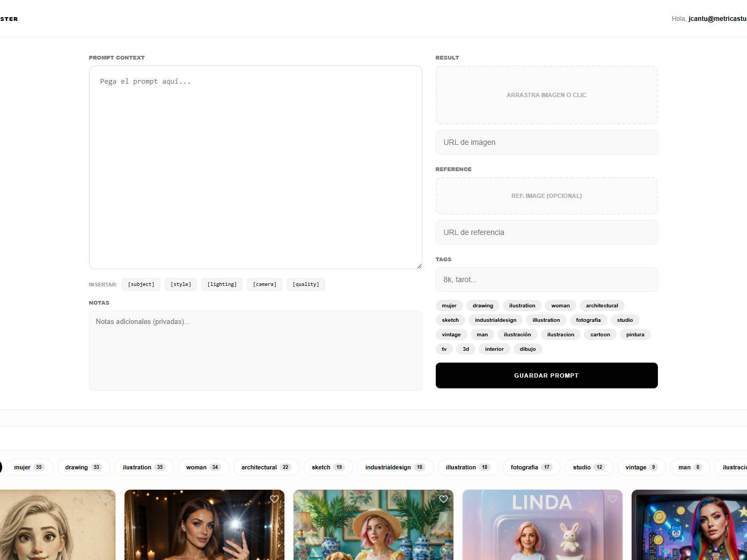The width and height of the screenshot is (747, 560).
Task: Add suggested tag 'cartoon'
Action: [x=600, y=335]
